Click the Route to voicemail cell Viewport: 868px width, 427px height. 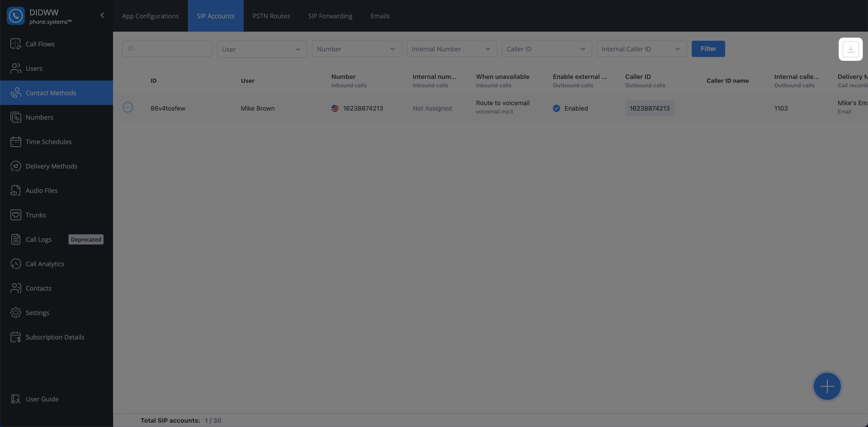tap(502, 103)
